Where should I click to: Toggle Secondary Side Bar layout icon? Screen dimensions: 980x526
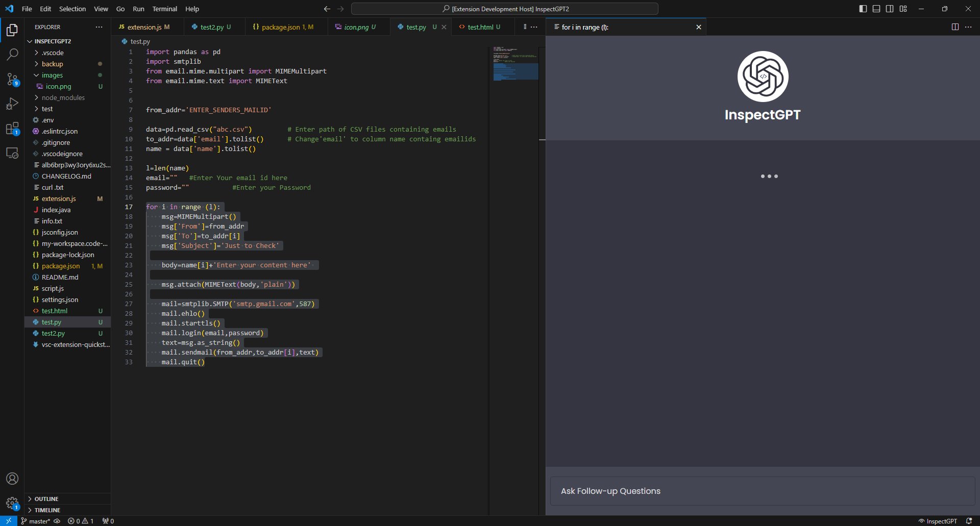coord(890,9)
